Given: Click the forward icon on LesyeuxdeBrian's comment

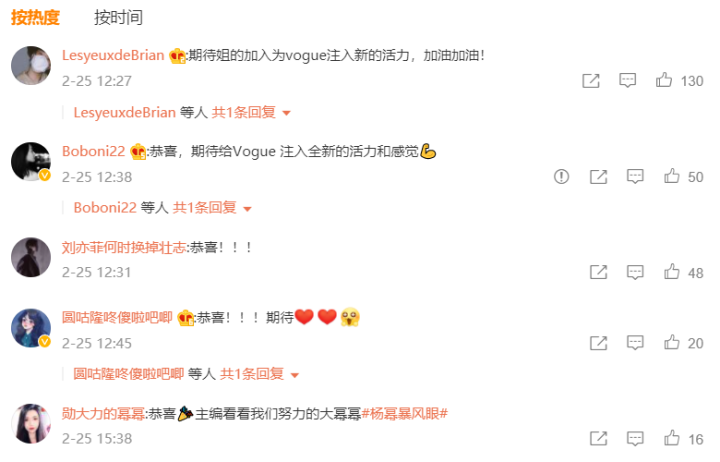Looking at the screenshot, I should (x=591, y=80).
